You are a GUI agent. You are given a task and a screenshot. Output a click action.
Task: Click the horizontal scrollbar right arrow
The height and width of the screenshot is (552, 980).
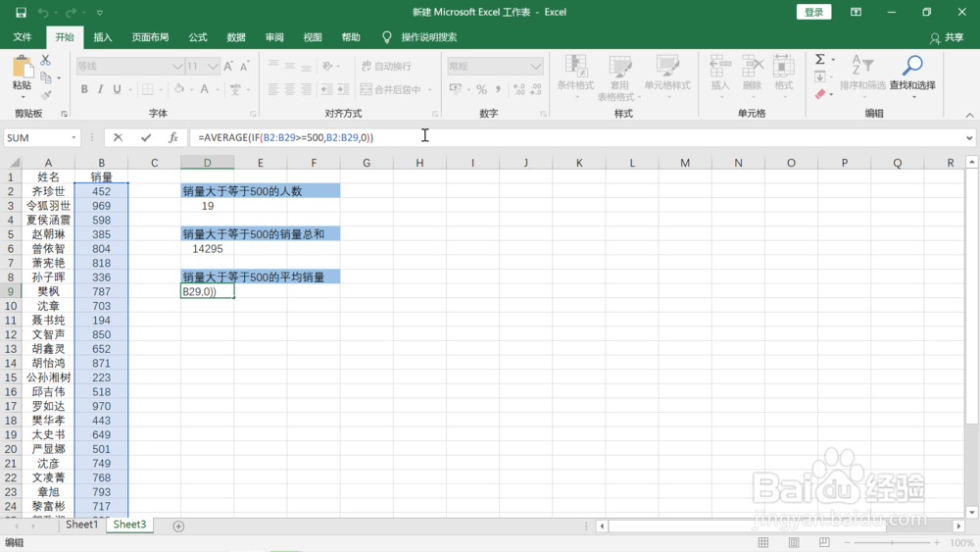tap(958, 527)
